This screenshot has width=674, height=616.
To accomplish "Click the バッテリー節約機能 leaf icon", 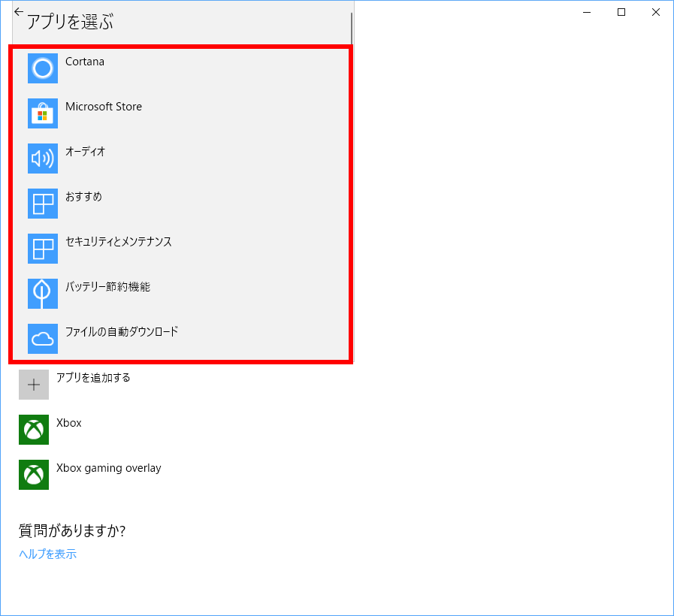I will tap(43, 294).
